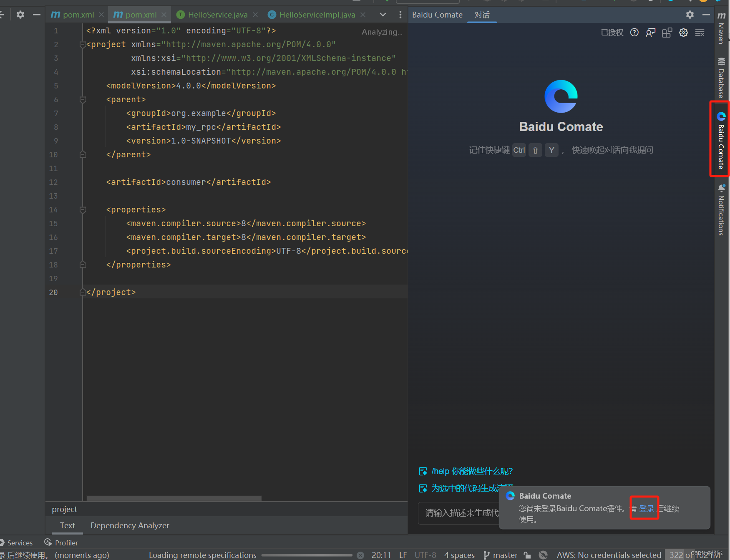Click Baidu Comate logo
Screen dimensions: 730x560
[561, 96]
